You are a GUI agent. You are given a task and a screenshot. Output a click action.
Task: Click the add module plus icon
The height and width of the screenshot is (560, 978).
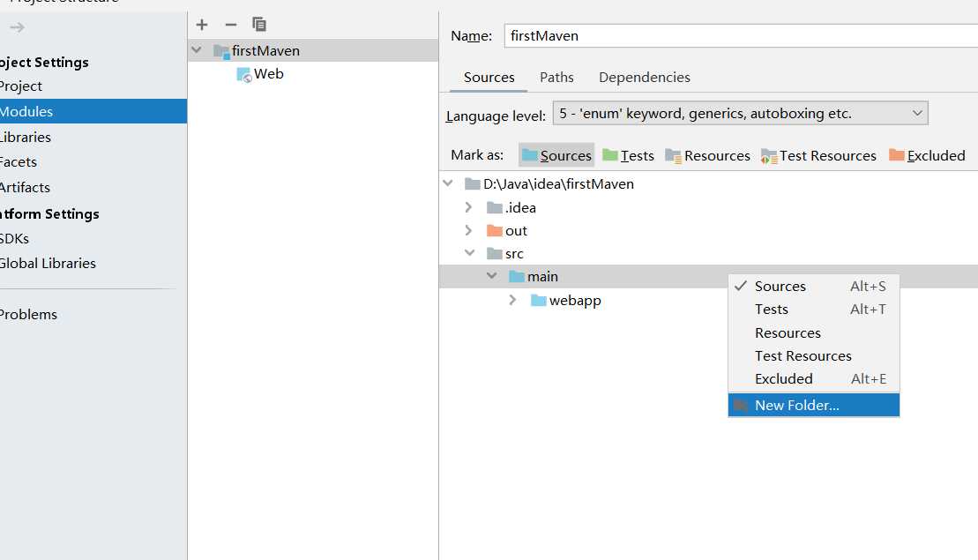[201, 25]
